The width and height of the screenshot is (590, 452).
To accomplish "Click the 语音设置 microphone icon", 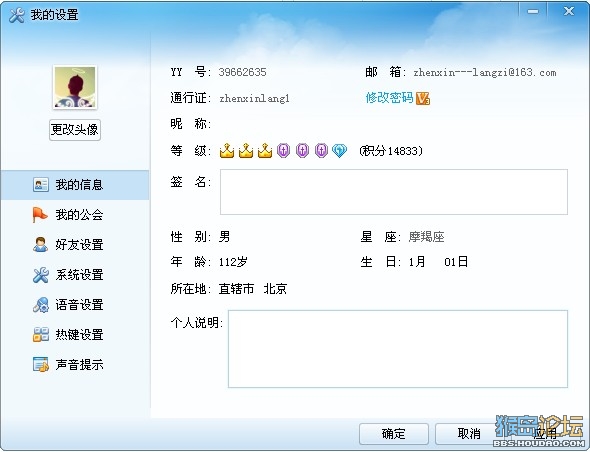I will coord(41,305).
